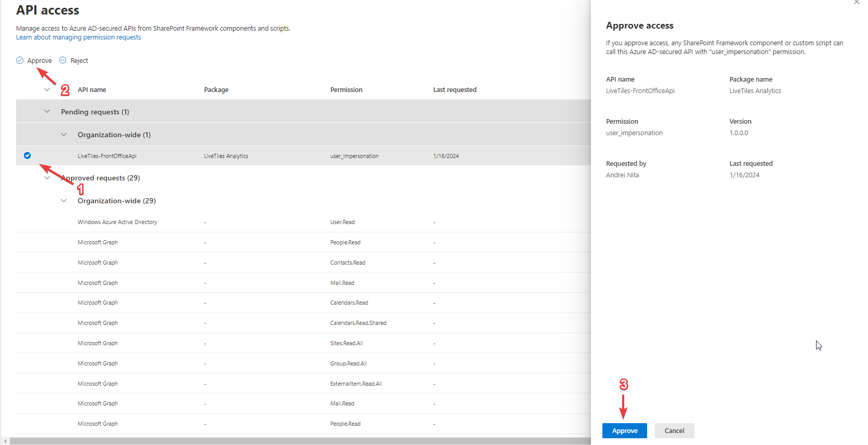Image resolution: width=868 pixels, height=445 pixels.
Task: Close the Approve access panel
Action: click(x=857, y=2)
